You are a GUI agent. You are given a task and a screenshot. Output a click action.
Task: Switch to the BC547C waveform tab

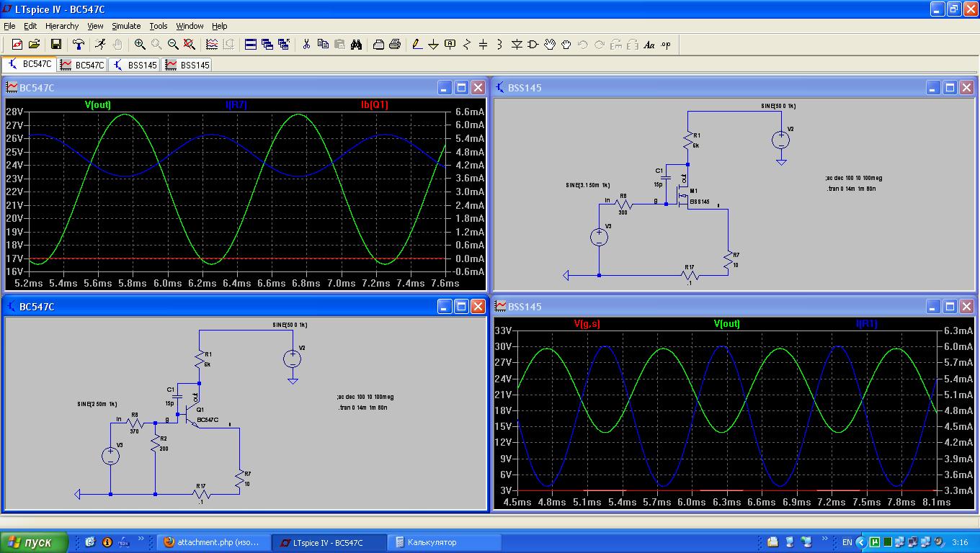(82, 65)
